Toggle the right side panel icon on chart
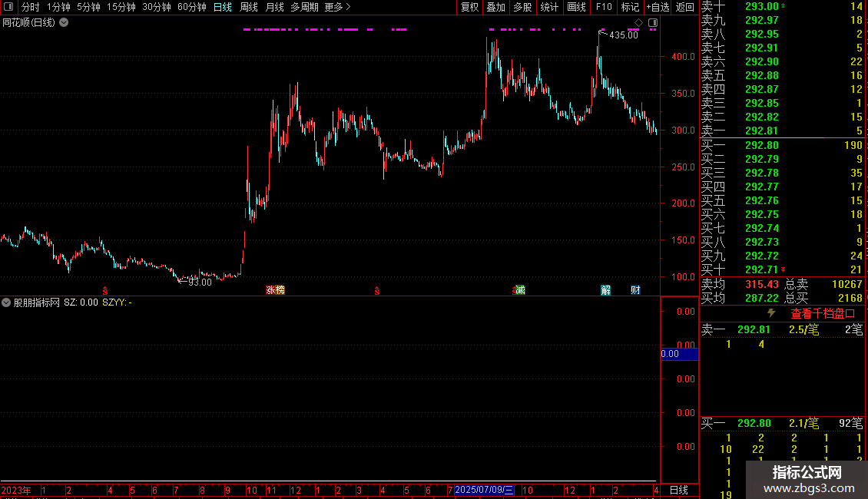868x499 pixels. pyautogui.click(x=653, y=23)
